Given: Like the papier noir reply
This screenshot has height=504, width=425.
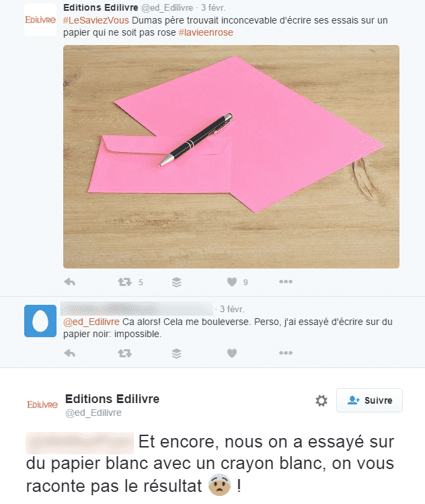Looking at the screenshot, I should (x=232, y=353).
